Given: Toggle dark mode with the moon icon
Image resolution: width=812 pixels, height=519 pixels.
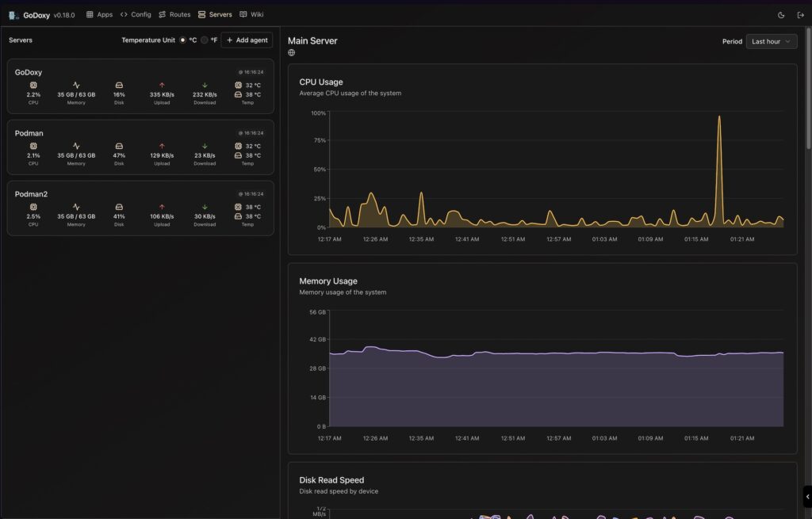Looking at the screenshot, I should [780, 13].
